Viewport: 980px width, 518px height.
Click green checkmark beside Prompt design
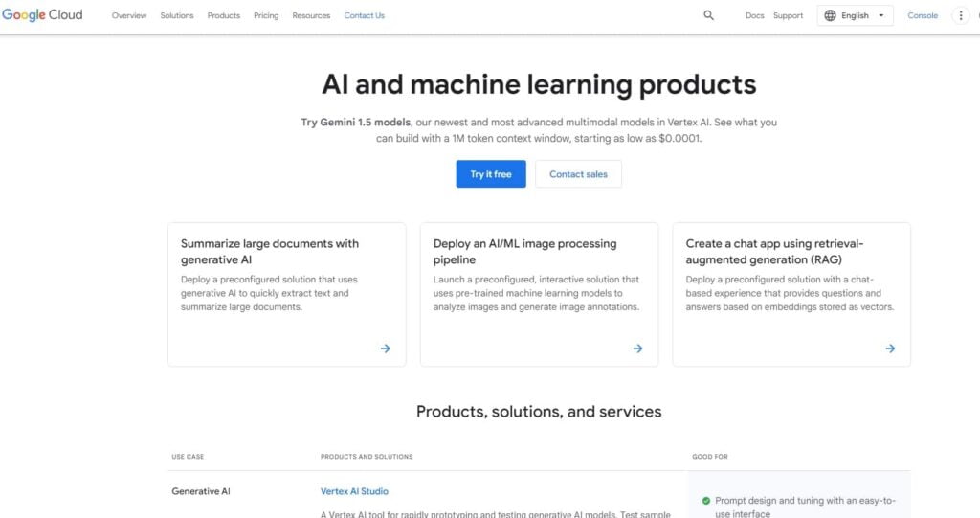click(x=706, y=501)
